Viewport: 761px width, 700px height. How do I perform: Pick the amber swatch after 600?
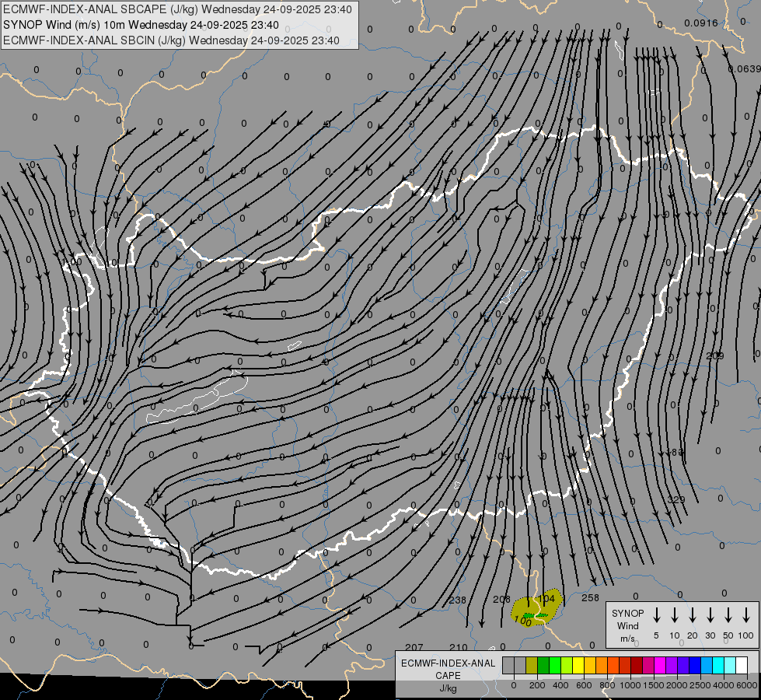click(590, 665)
